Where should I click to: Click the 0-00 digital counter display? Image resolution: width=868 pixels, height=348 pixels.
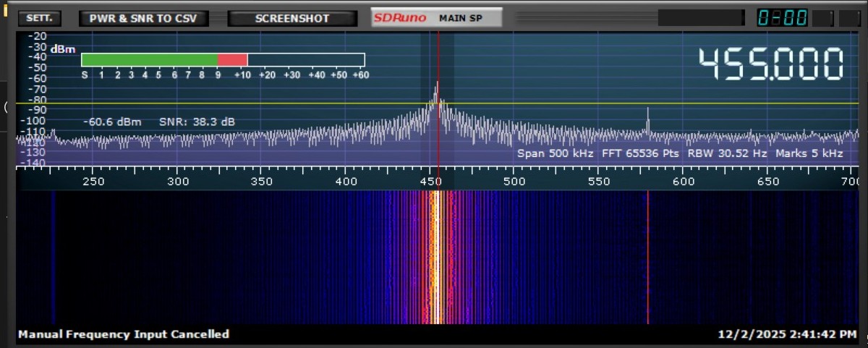(x=782, y=18)
